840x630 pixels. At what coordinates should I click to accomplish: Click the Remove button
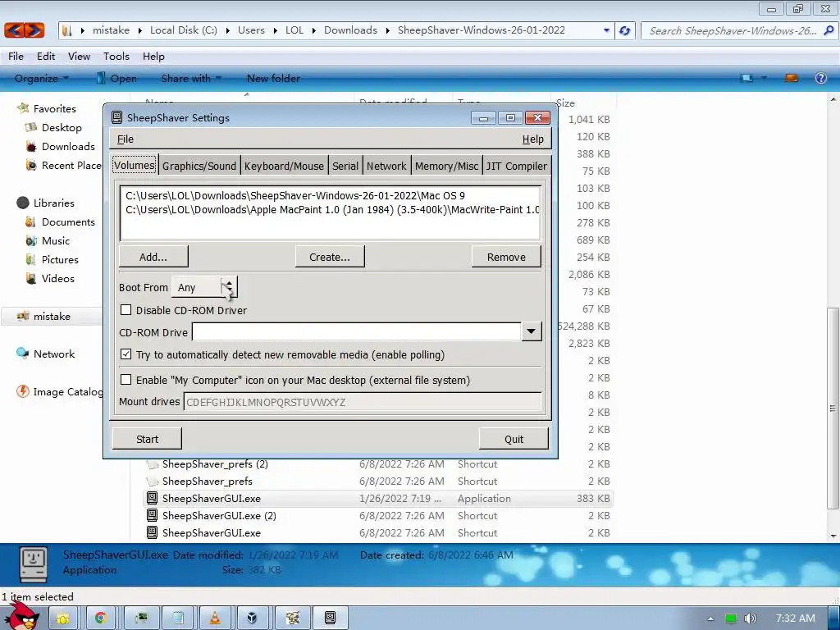[506, 257]
